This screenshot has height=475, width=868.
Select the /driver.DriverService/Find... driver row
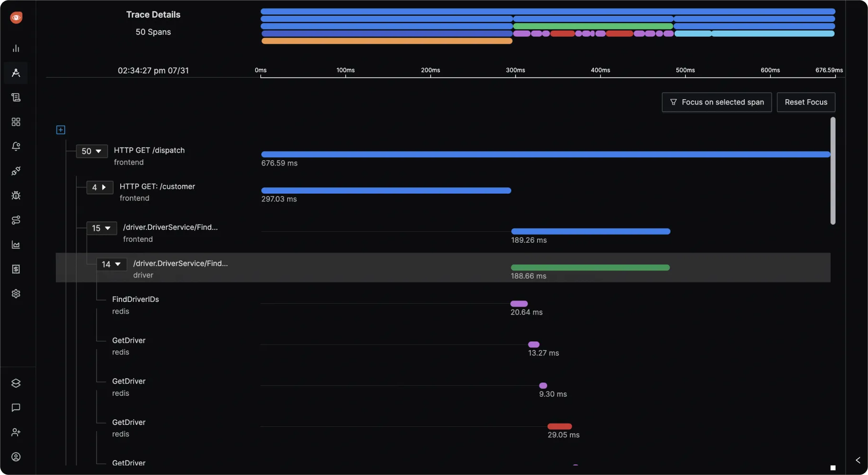click(443, 268)
